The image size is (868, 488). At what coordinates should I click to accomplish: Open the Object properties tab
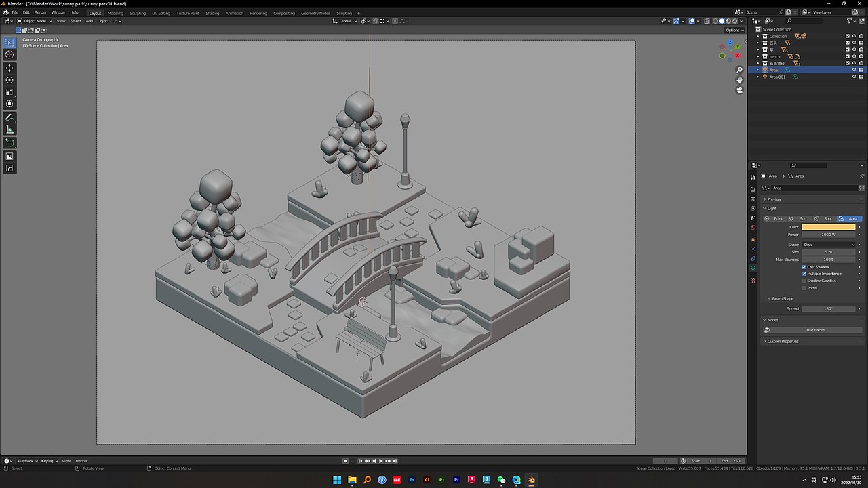coord(753,239)
